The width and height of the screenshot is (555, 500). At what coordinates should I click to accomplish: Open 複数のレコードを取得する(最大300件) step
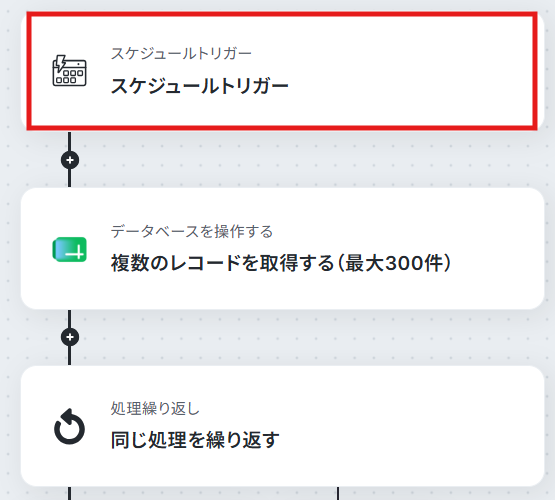point(281,263)
